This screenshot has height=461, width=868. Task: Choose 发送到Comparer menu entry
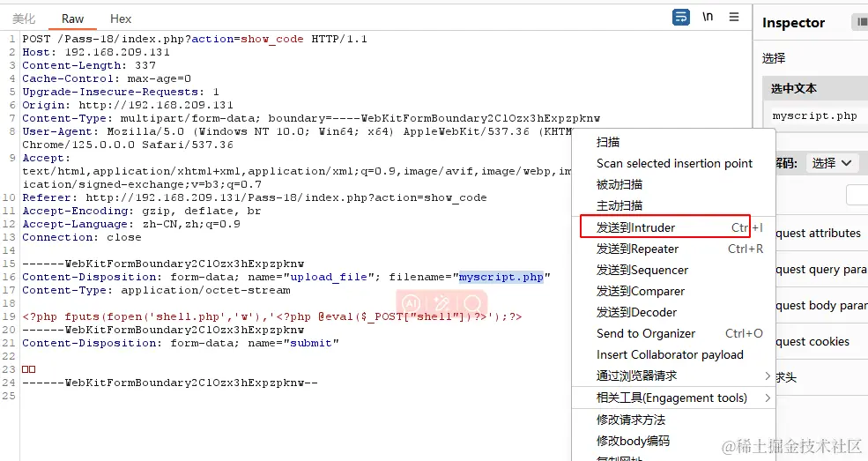point(674,291)
